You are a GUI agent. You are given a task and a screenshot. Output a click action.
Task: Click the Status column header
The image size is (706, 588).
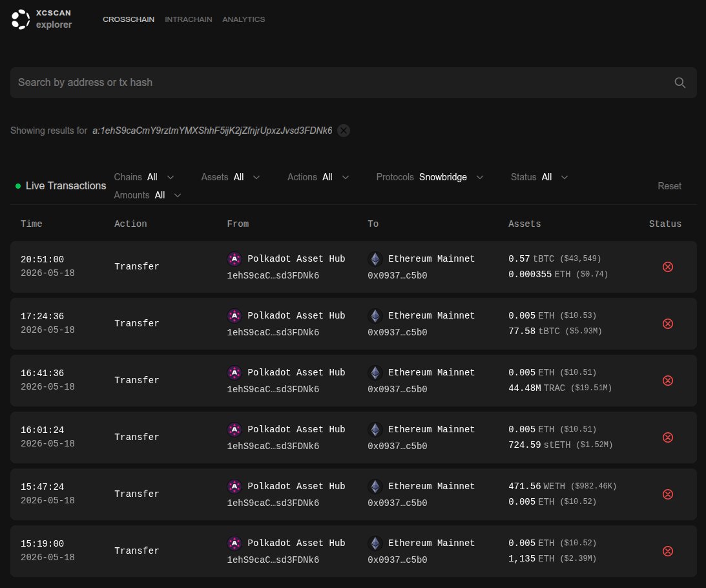click(665, 224)
